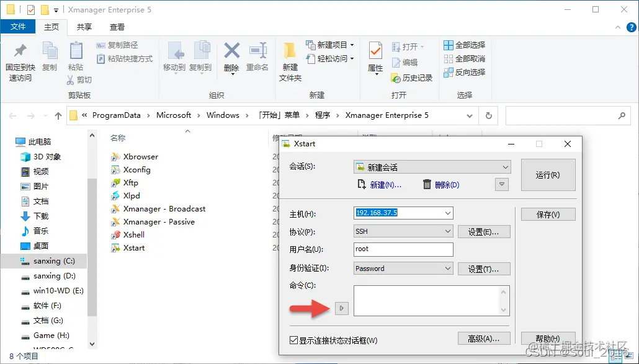Select the Xstart shortcut in file list
639x364 pixels.
coord(128,248)
